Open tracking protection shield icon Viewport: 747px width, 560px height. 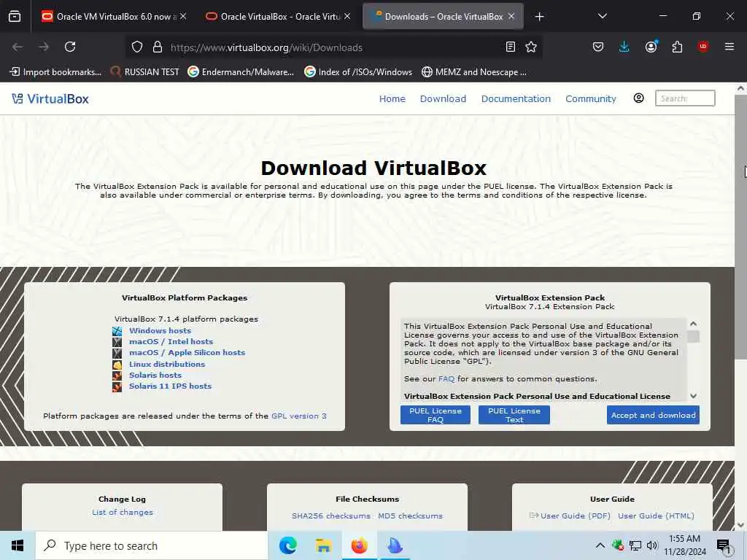click(x=137, y=47)
